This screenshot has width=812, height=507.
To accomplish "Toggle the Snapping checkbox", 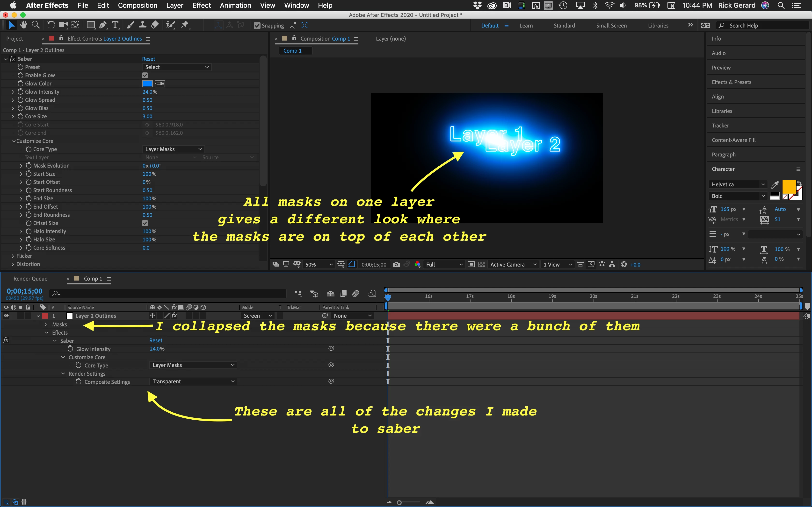I will click(257, 26).
